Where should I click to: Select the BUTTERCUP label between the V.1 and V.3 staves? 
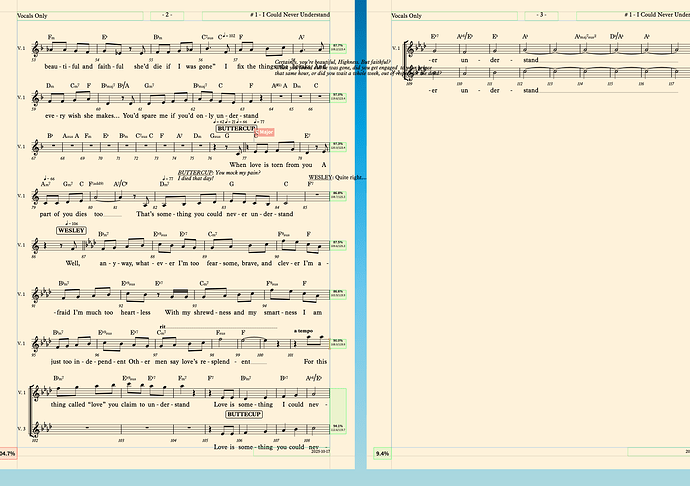[244, 414]
